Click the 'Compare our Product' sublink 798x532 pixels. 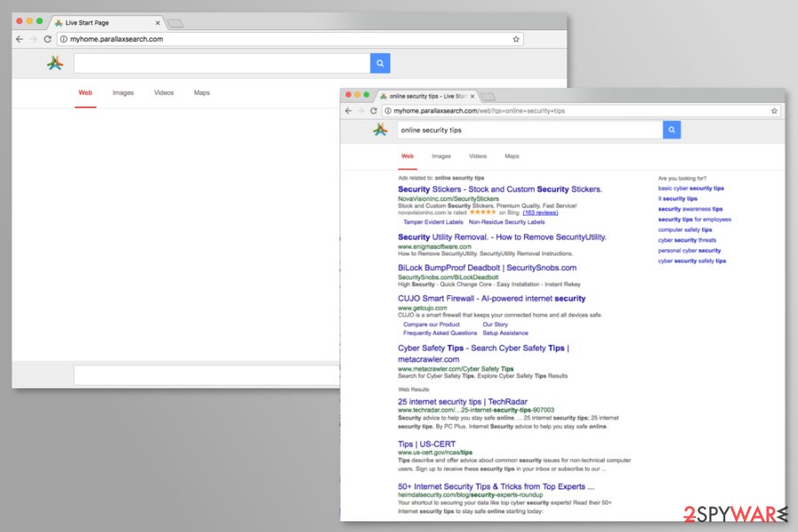[431, 325]
